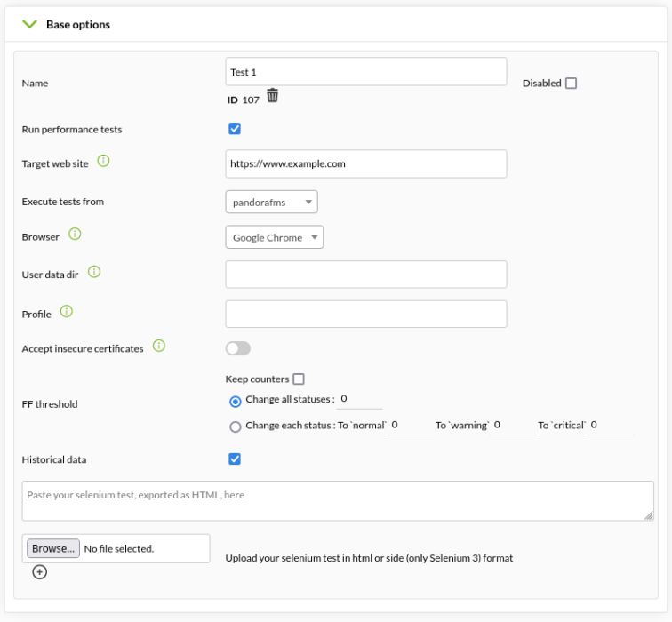Select Change each status radio button

(236, 427)
